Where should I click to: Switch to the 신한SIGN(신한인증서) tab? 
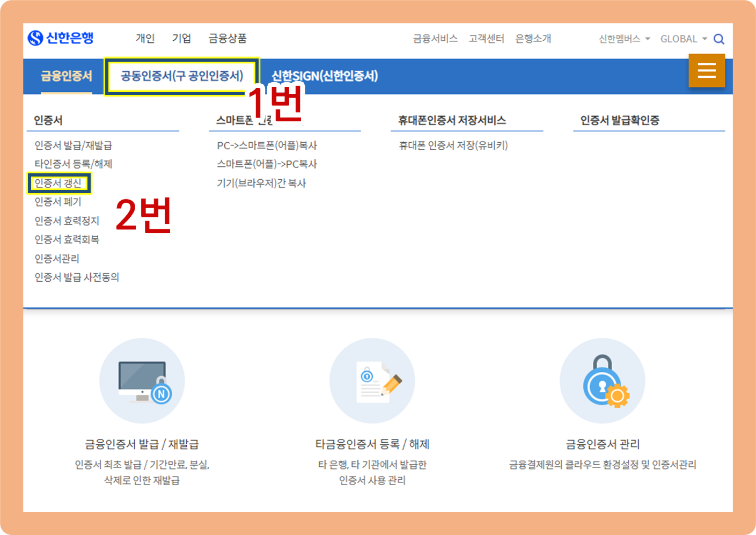point(325,76)
